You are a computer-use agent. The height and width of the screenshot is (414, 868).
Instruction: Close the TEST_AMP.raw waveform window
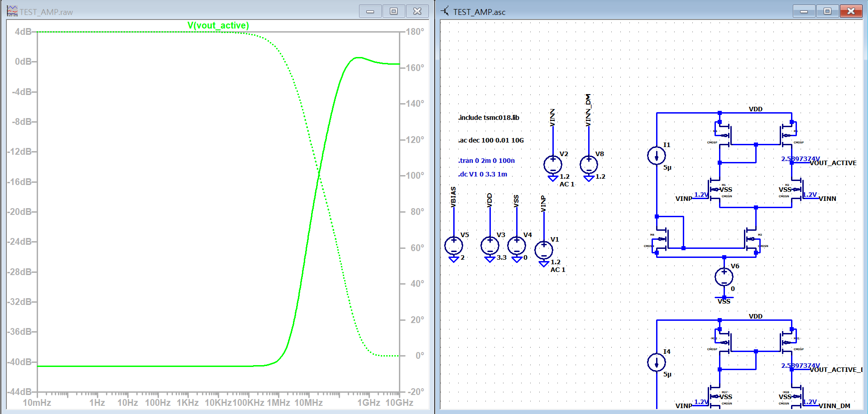[x=417, y=11]
